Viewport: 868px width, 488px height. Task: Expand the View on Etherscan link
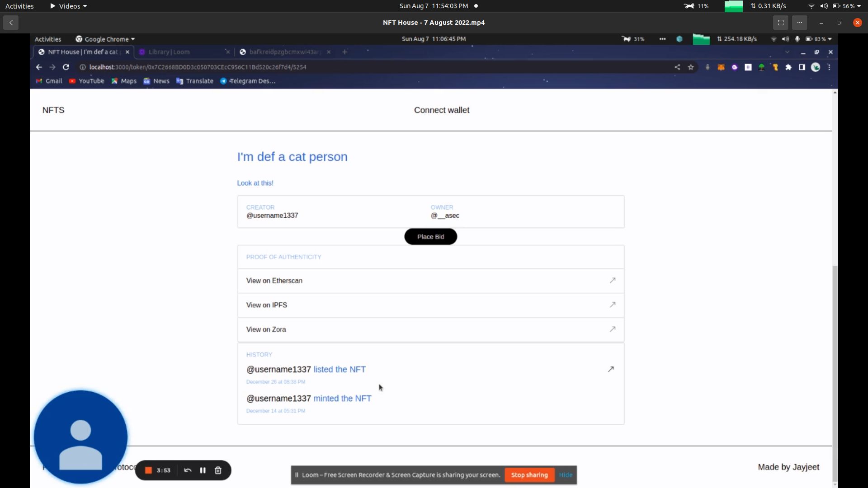point(613,280)
